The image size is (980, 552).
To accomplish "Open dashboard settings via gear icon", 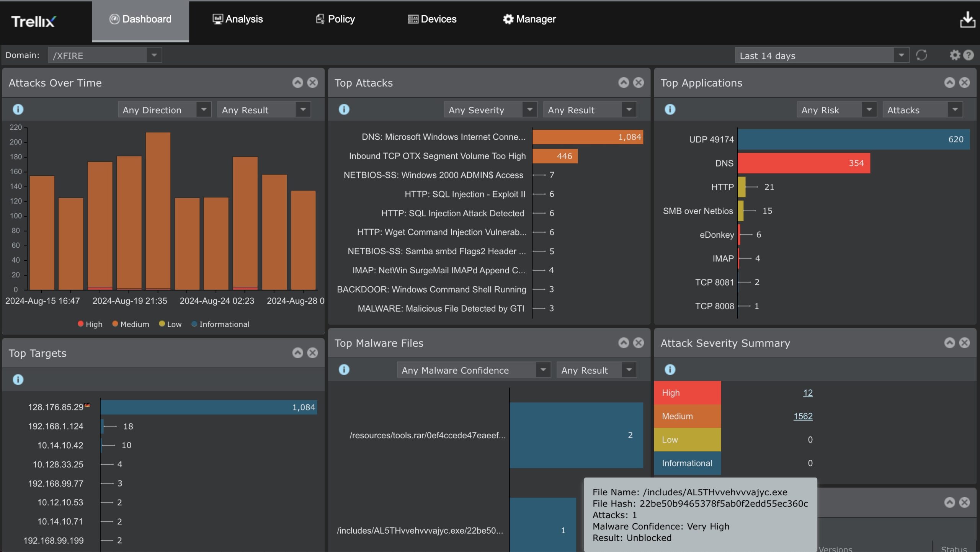I will [x=954, y=55].
